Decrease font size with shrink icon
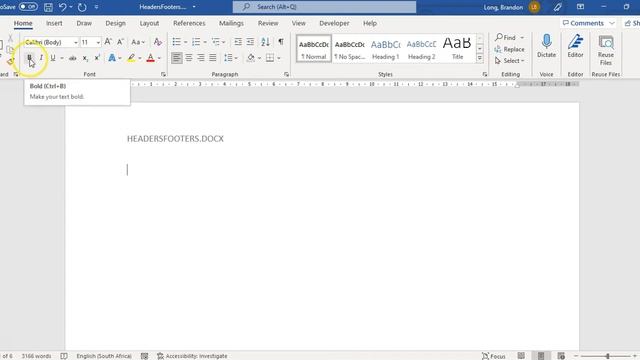The height and width of the screenshot is (360, 640). (x=120, y=42)
